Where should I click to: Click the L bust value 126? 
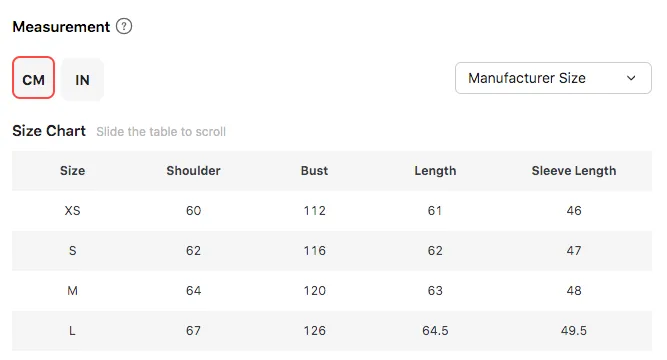click(x=315, y=331)
